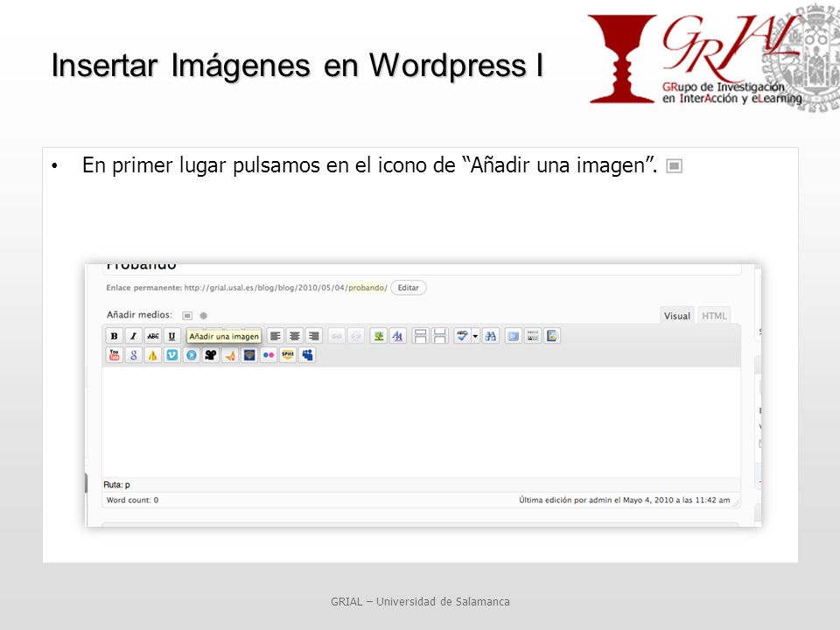
Task: Embed a YouTube video
Action: (114, 354)
